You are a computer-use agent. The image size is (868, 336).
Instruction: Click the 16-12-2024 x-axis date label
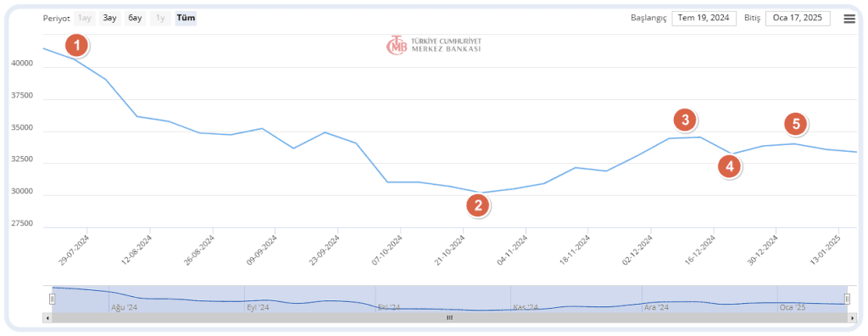point(700,250)
